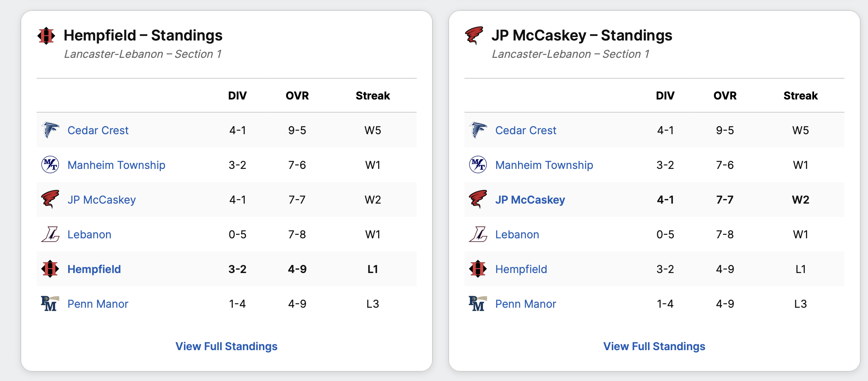Click Hempfield logo in JP McCaskey standings table

coord(478,269)
